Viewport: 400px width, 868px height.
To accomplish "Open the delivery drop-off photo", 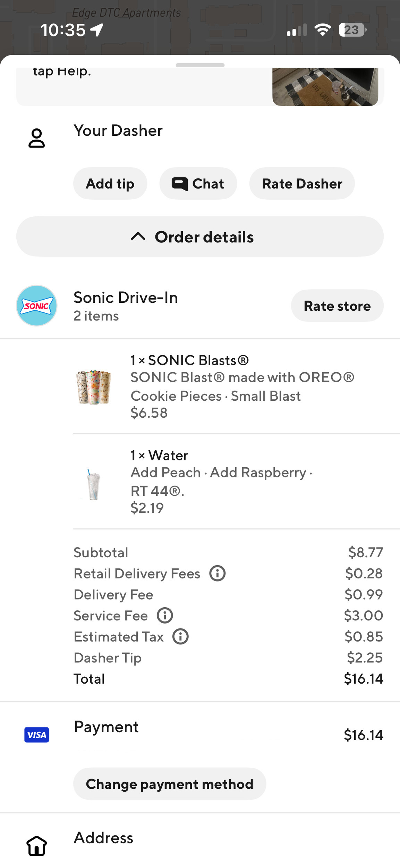I will (x=325, y=87).
